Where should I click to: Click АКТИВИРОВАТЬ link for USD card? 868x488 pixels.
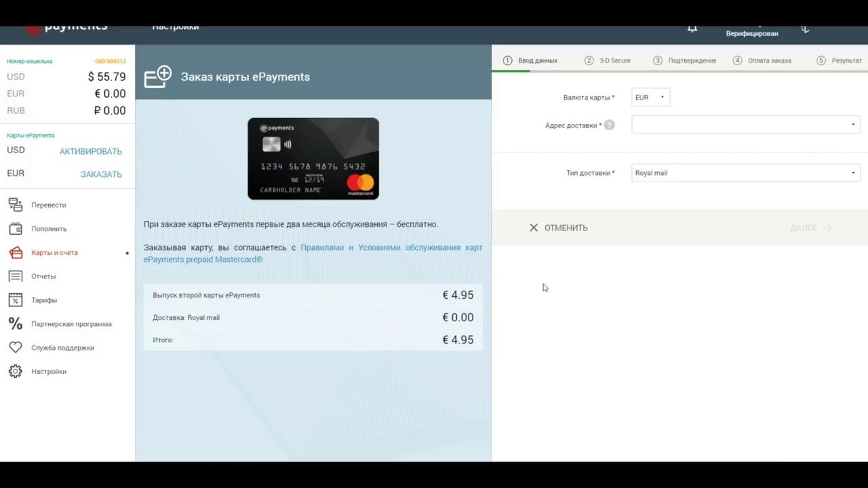click(x=91, y=151)
